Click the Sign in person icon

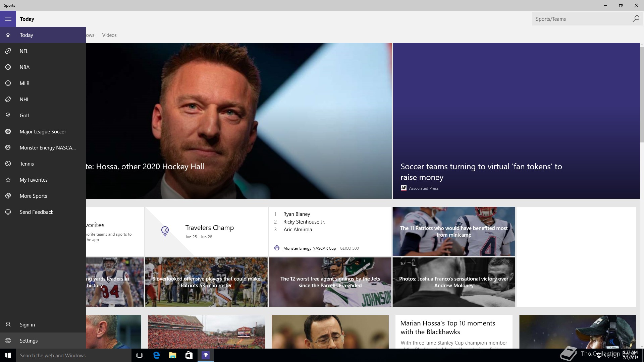pyautogui.click(x=8, y=324)
